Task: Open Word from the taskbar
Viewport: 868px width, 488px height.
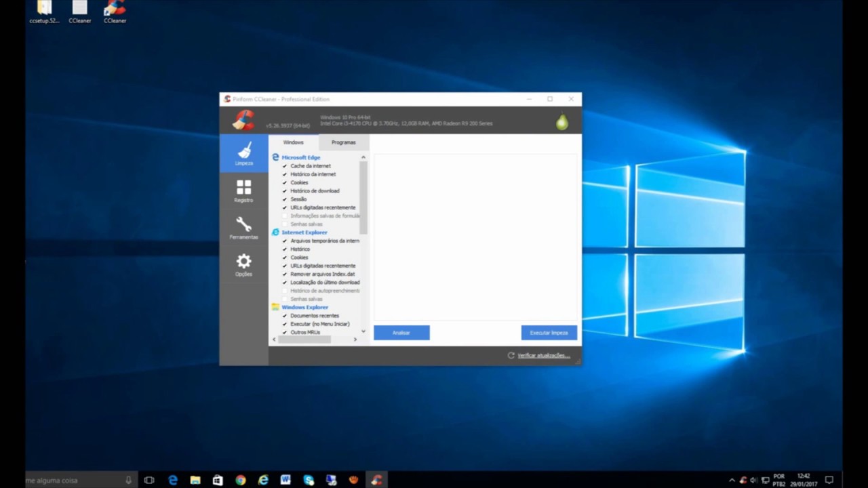Action: click(x=285, y=480)
